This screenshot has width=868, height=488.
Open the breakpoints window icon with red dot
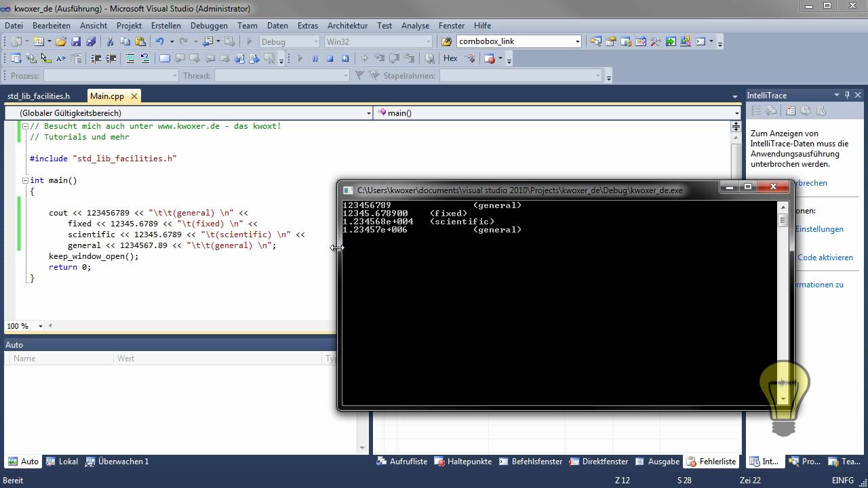point(490,58)
